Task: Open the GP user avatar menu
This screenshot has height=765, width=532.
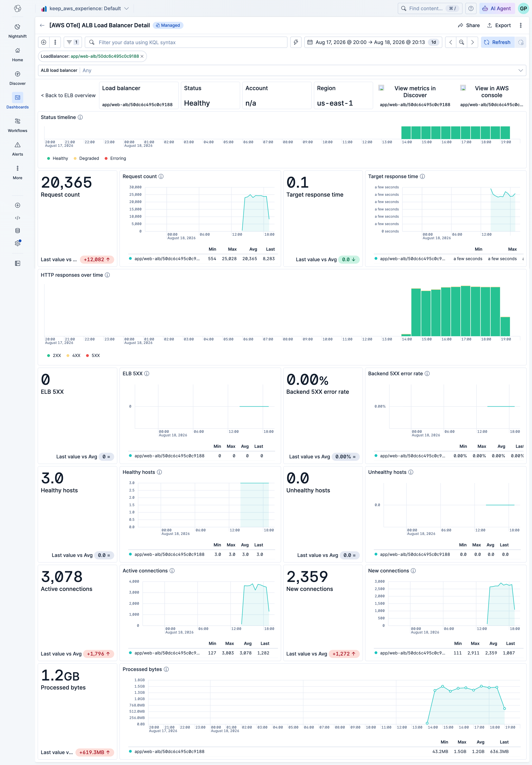Action: click(523, 8)
